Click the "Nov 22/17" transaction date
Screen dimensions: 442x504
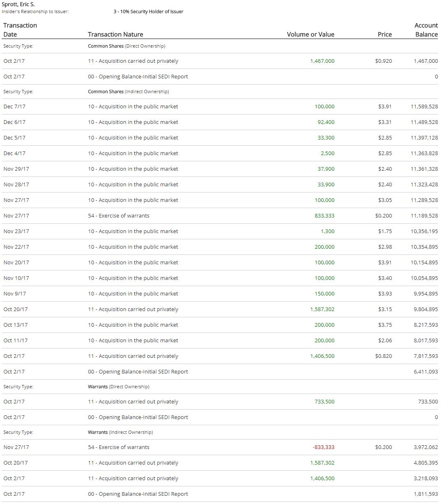(x=16, y=247)
